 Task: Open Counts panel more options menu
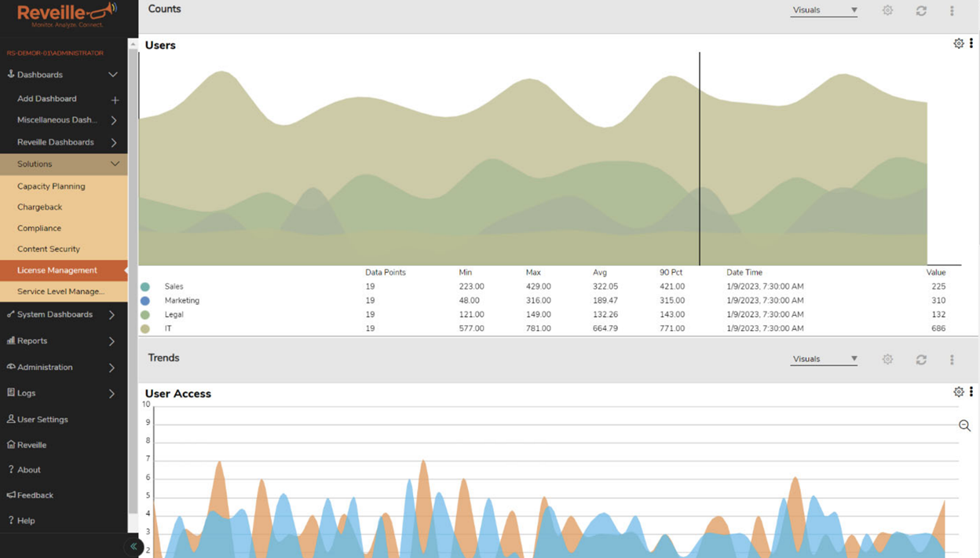[x=952, y=10]
